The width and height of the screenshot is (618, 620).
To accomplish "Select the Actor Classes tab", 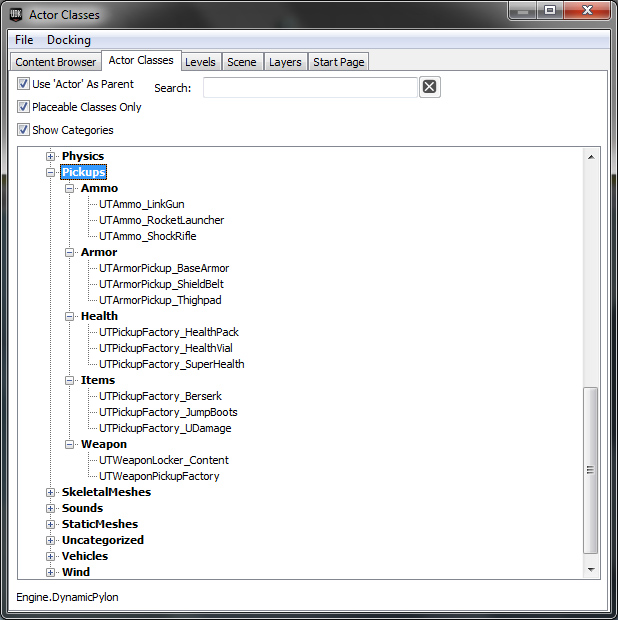I will 141,60.
